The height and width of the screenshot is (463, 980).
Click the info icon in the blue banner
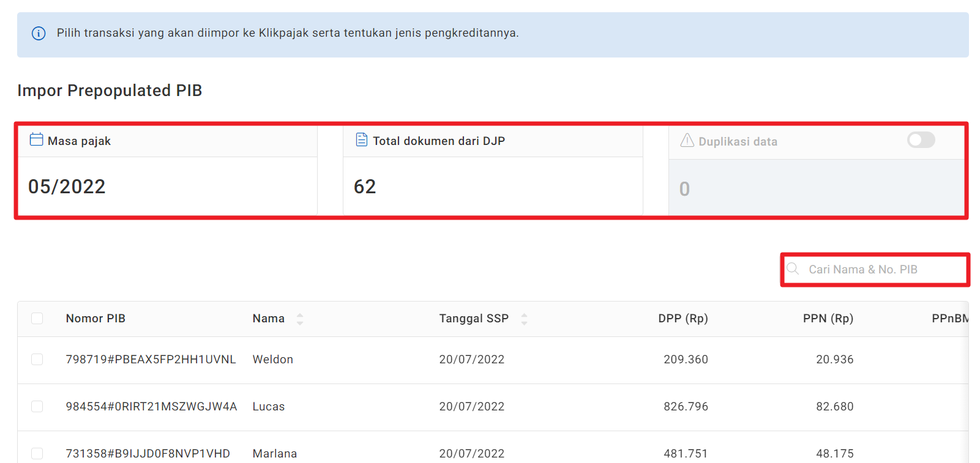click(x=39, y=34)
